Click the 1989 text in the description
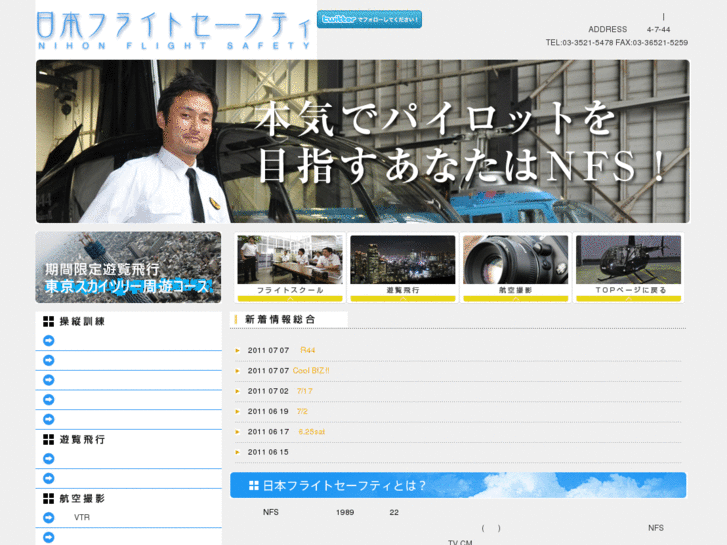 (x=345, y=513)
